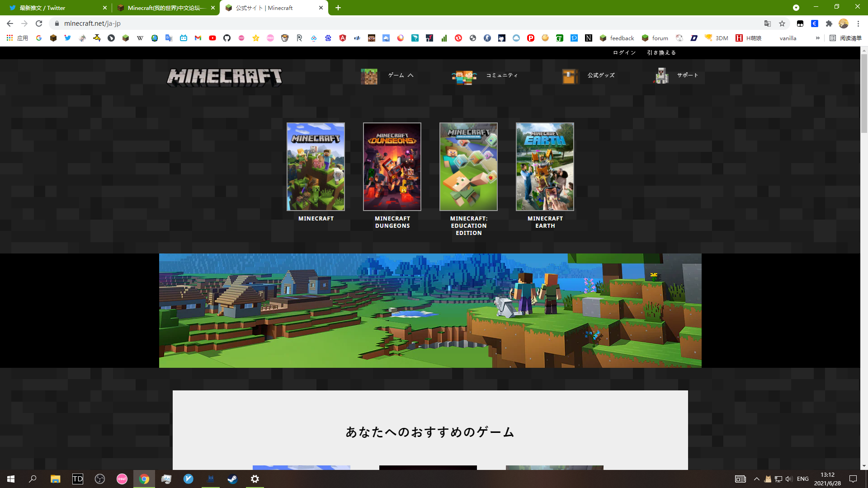Open Steam from the taskbar
The image size is (868, 488).
point(232,479)
